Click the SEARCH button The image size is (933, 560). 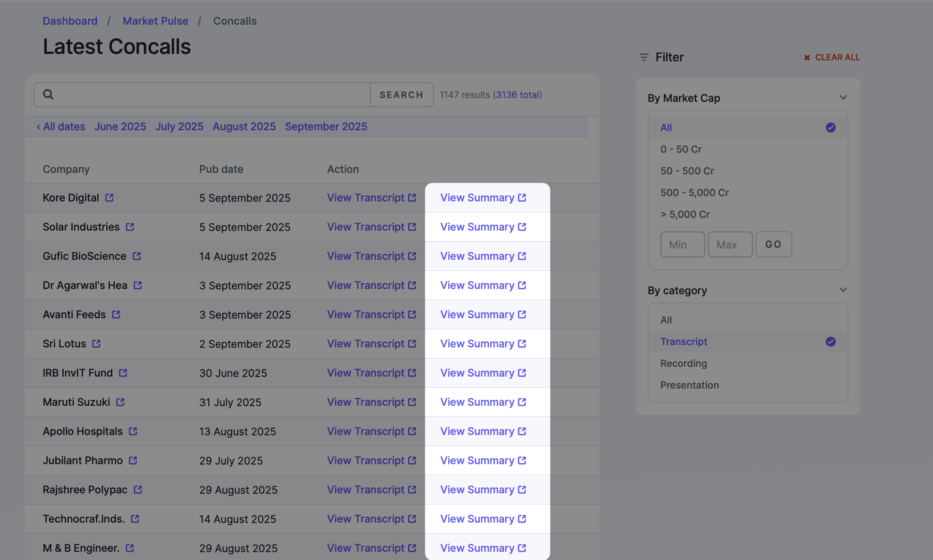point(402,95)
